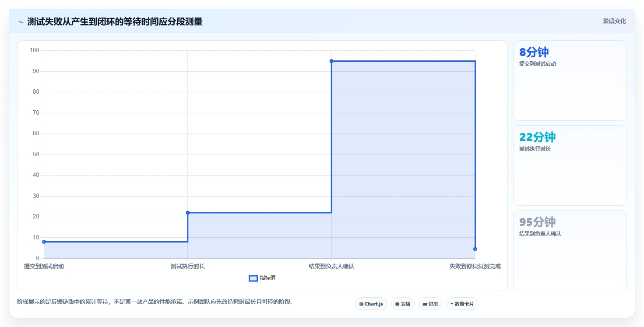Click the data point at 提交到测试启动
The height and width of the screenshot is (327, 644).
(x=44, y=242)
